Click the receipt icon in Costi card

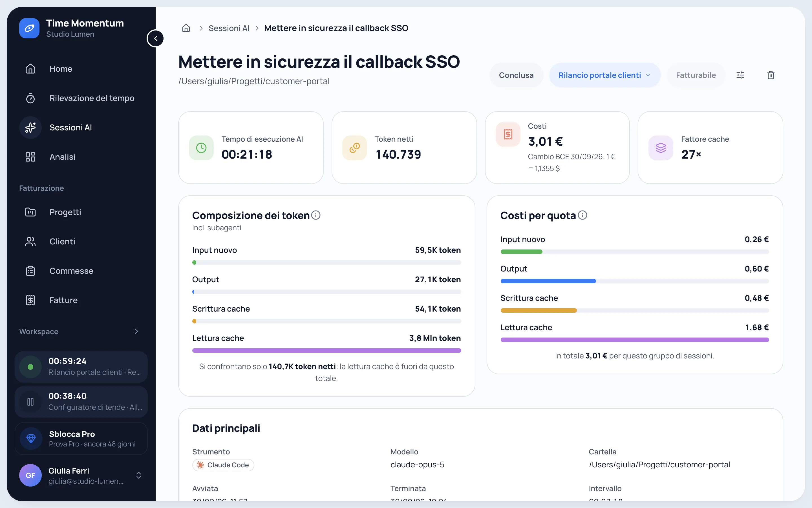(x=508, y=134)
